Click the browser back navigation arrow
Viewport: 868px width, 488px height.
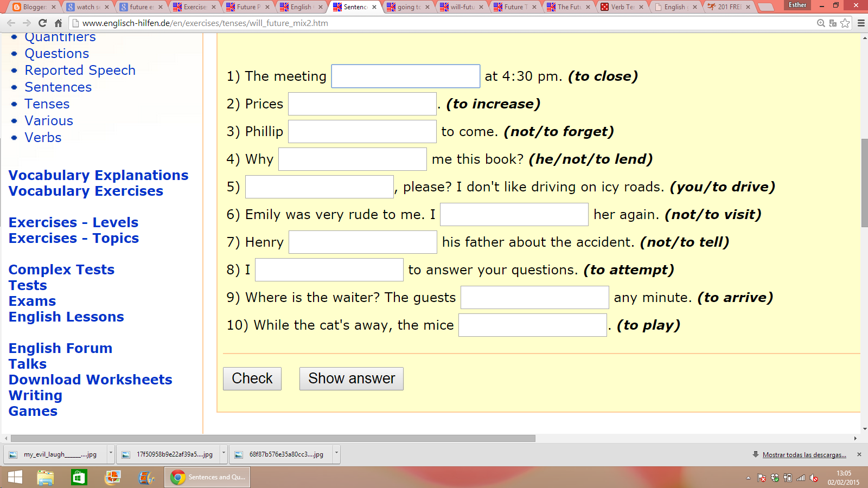click(x=10, y=23)
